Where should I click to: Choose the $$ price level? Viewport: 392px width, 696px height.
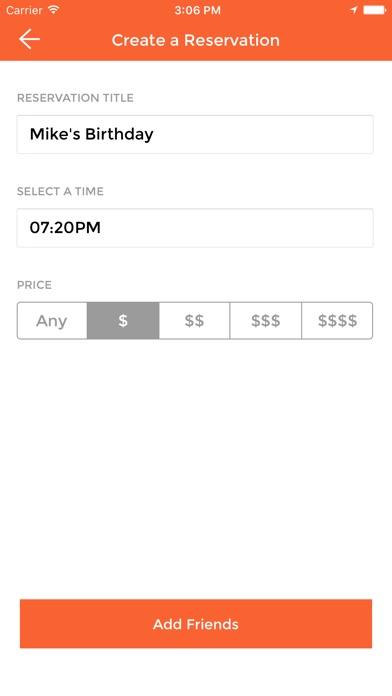194,320
